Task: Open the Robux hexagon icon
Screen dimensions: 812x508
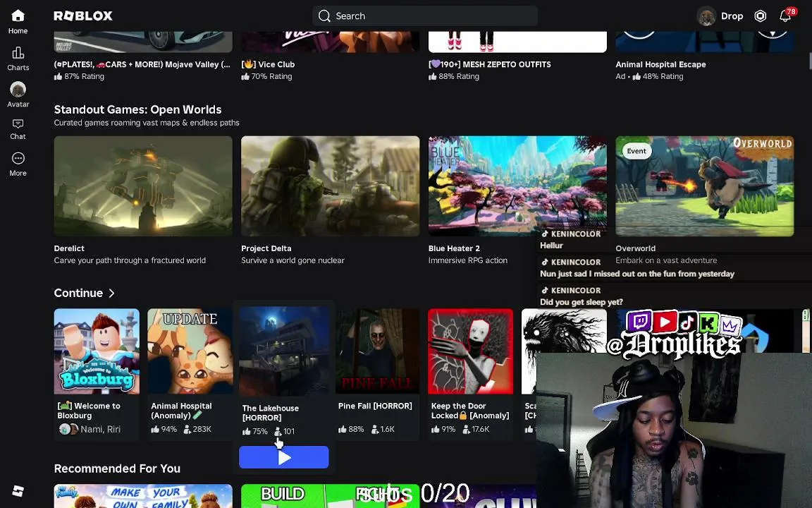Action: point(760,16)
